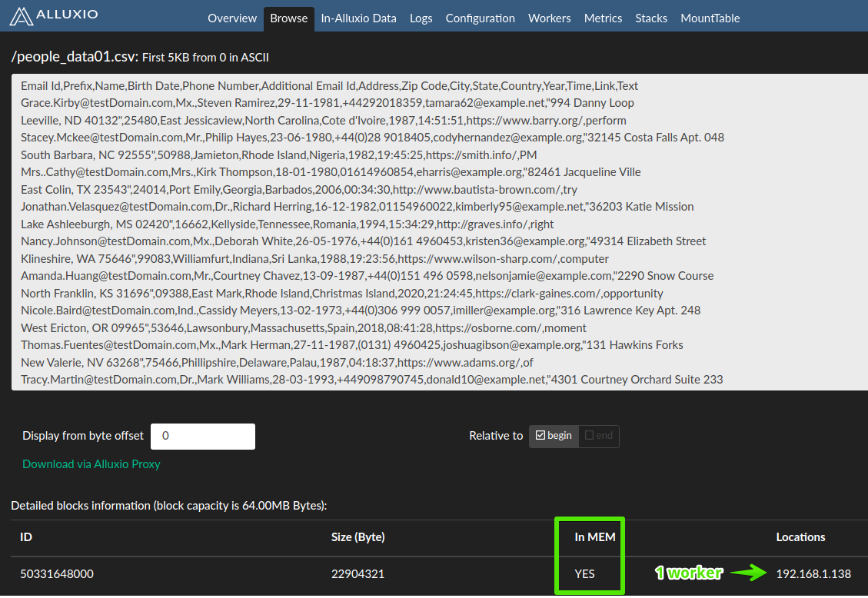The image size is (868, 598).
Task: Click the Mrs..Cathy@testDomain.com line
Action: 331,172
